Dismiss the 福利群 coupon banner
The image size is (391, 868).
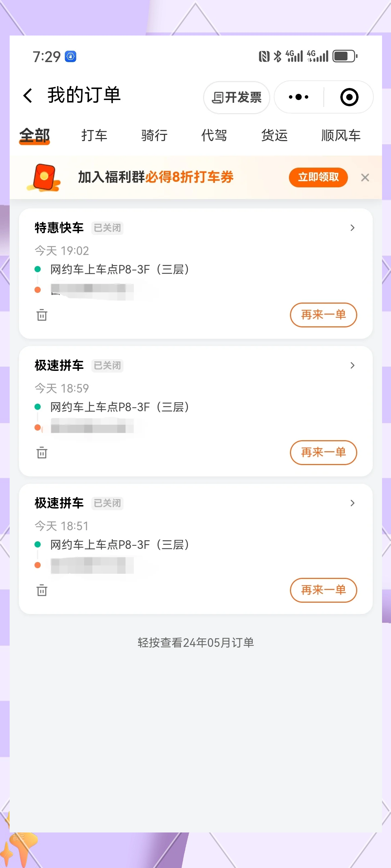click(365, 178)
